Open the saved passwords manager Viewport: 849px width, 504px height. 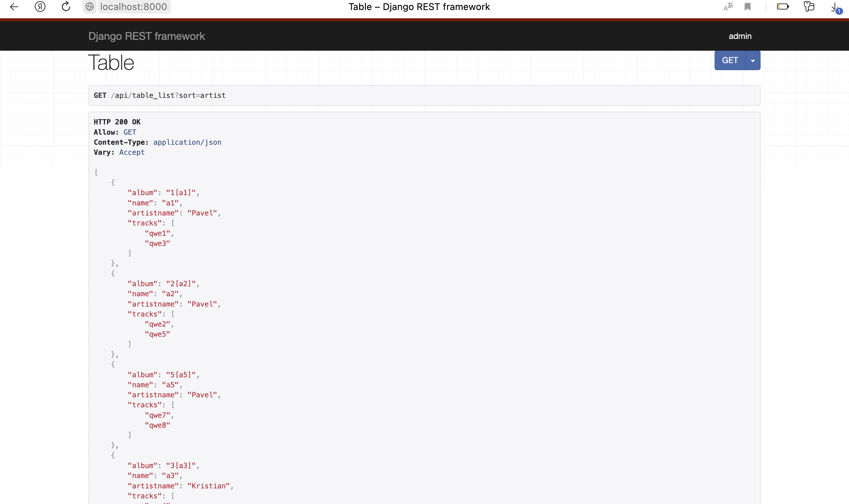[809, 7]
